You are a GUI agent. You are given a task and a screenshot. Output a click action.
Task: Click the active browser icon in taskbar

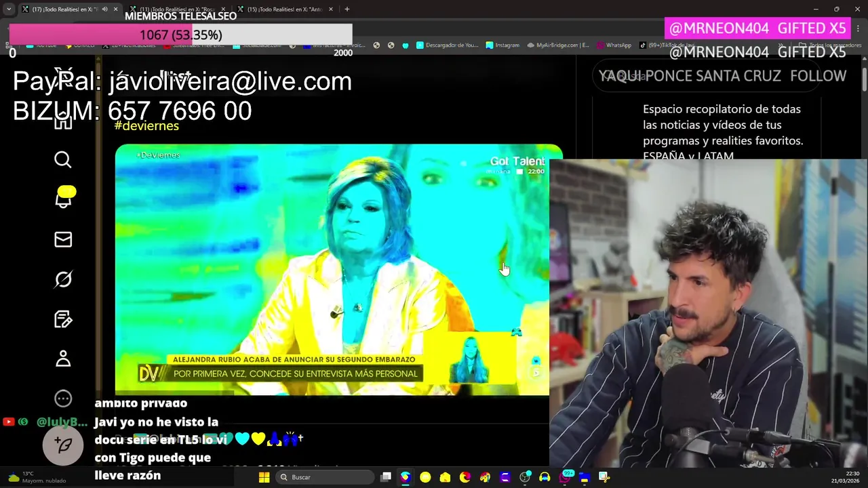click(x=406, y=477)
